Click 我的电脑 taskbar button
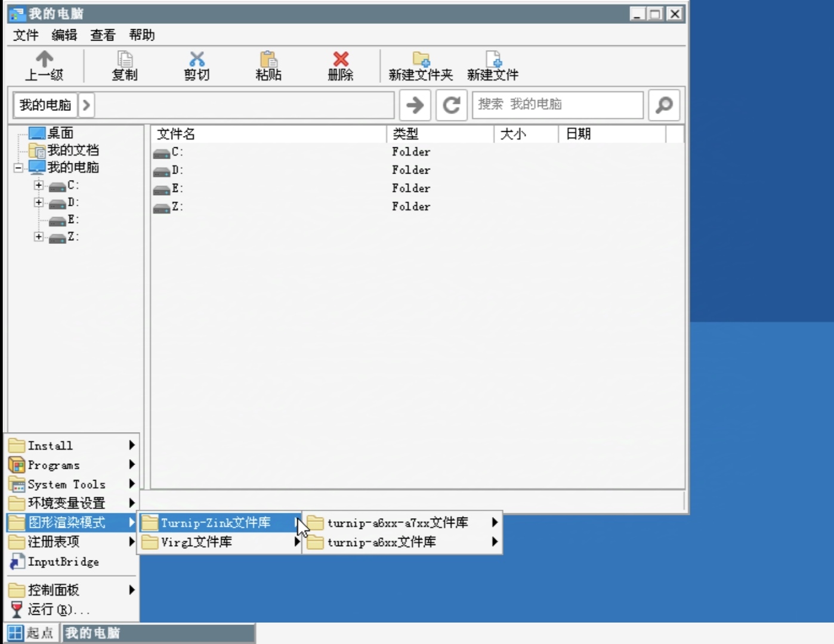 [159, 633]
